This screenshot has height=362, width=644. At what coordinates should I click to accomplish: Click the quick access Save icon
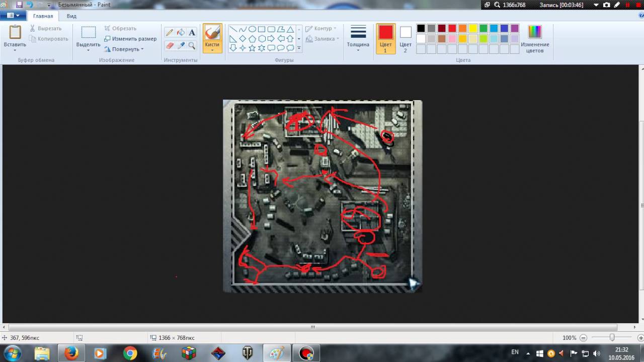point(19,5)
